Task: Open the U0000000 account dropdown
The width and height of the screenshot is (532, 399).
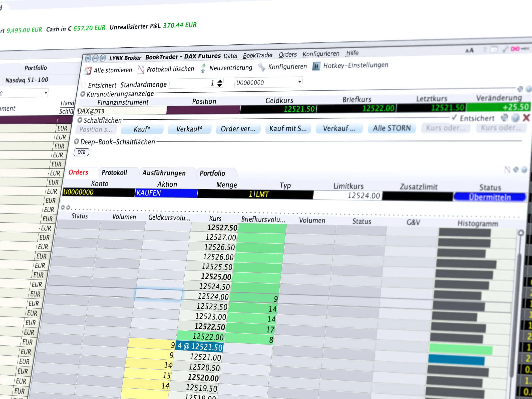Action: [268, 82]
